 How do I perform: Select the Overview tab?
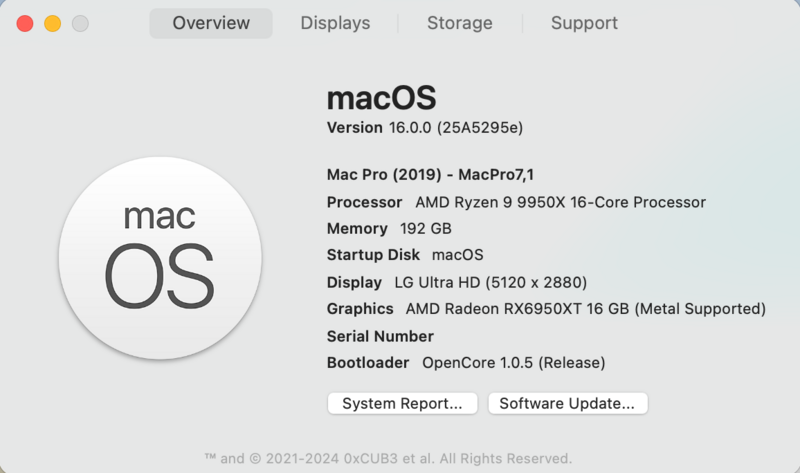tap(211, 23)
